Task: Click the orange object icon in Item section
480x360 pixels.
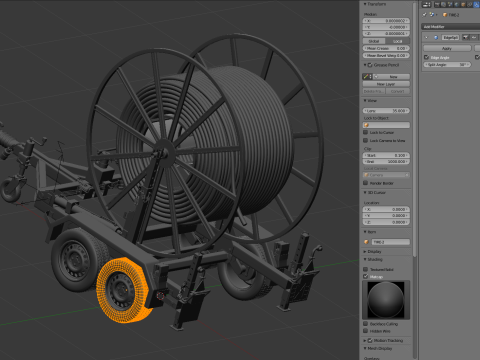Action: pos(366,242)
